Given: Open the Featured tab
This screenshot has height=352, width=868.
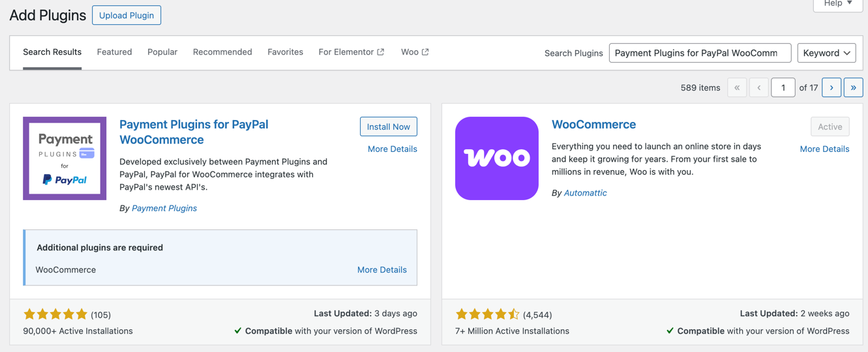Looking at the screenshot, I should click(x=114, y=52).
